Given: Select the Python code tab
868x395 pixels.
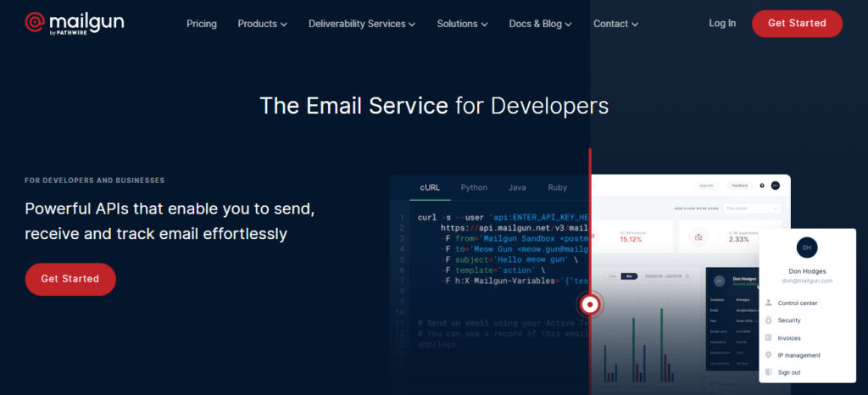Looking at the screenshot, I should [x=474, y=187].
